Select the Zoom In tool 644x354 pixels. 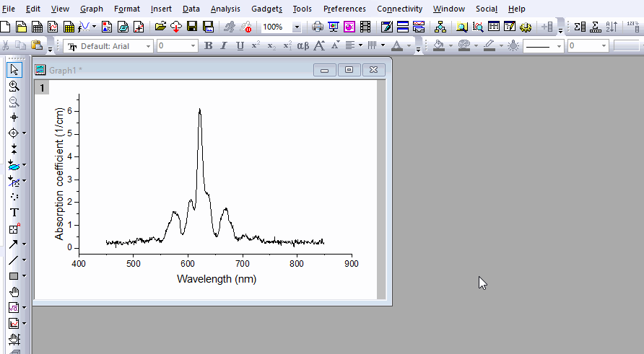[x=14, y=86]
